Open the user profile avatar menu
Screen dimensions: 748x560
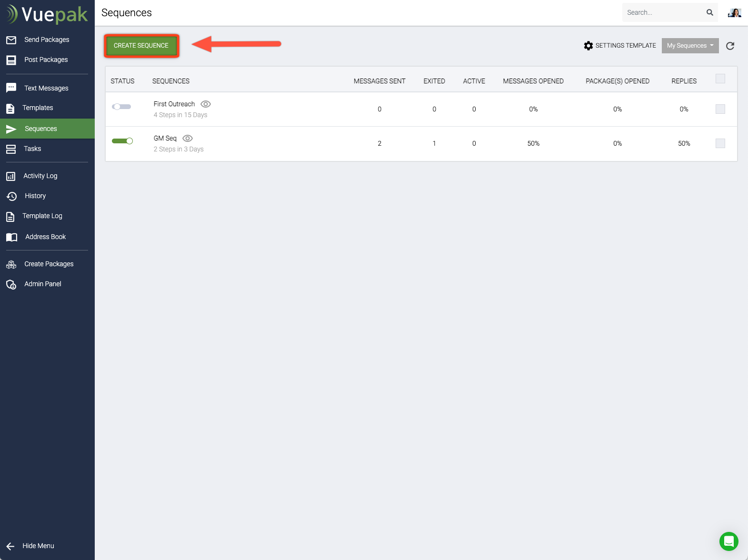coord(734,13)
